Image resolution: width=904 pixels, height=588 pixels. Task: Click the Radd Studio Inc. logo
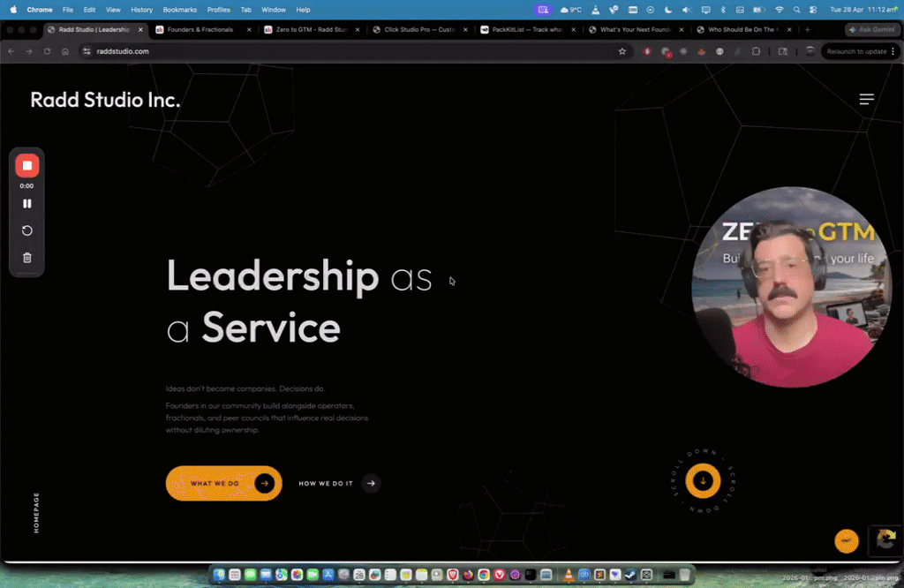(105, 100)
